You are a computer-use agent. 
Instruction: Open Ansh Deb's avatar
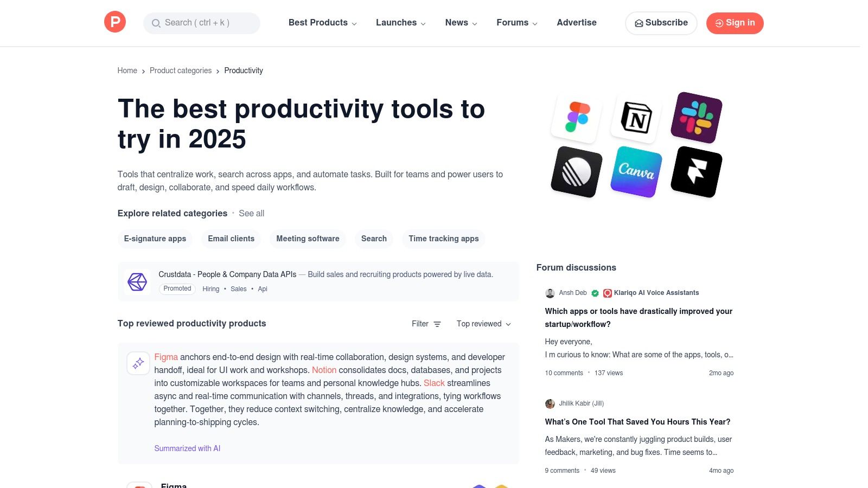tap(550, 293)
